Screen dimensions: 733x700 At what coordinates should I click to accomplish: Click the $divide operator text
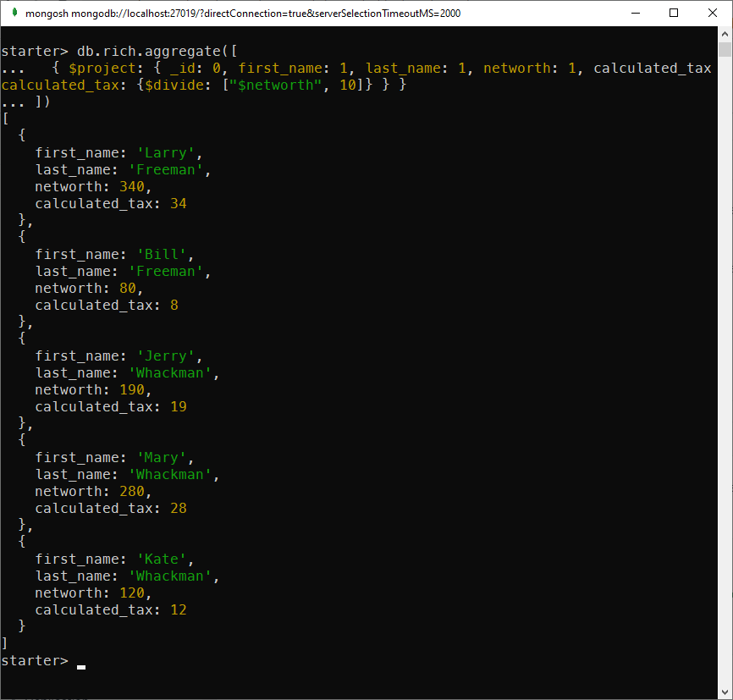tap(174, 85)
